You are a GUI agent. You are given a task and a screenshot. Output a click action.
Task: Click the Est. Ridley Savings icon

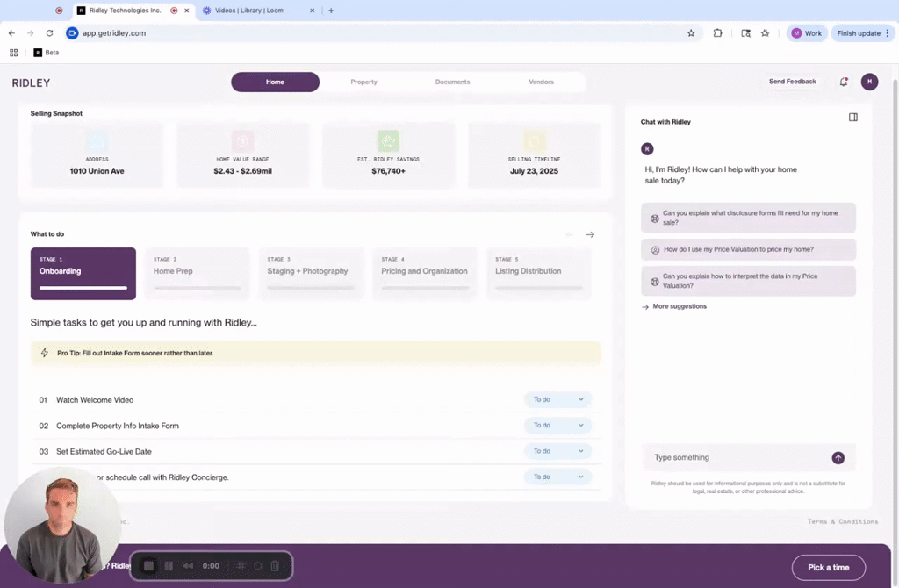coord(388,141)
